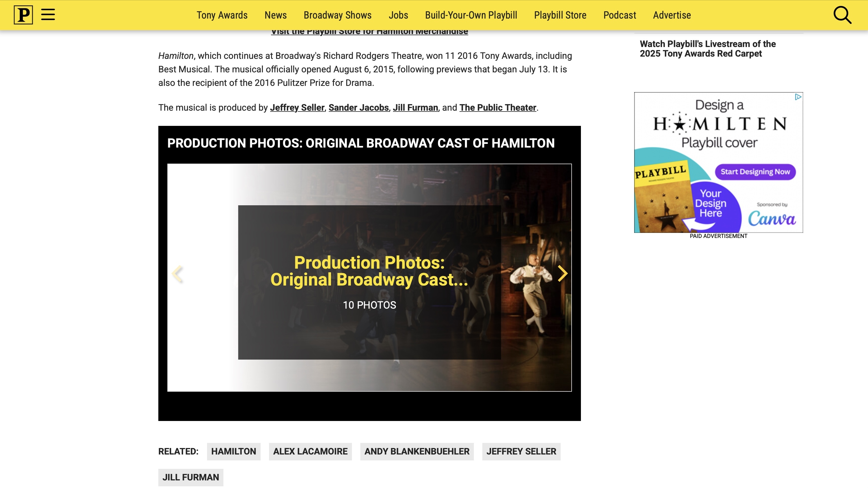Go to previous photo in gallery
The height and width of the screenshot is (488, 868).
pyautogui.click(x=177, y=273)
